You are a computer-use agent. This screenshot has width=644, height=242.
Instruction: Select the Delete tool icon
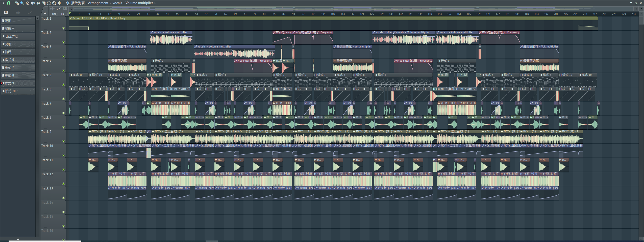28,3
